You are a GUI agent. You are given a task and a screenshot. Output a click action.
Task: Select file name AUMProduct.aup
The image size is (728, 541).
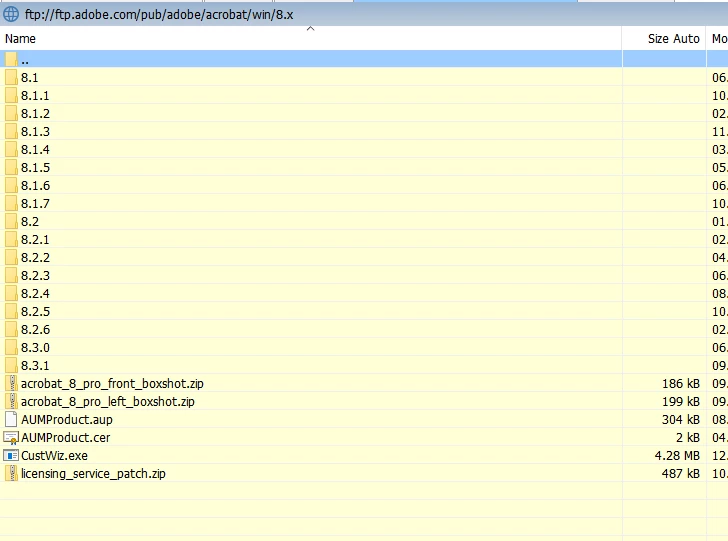tap(67, 420)
